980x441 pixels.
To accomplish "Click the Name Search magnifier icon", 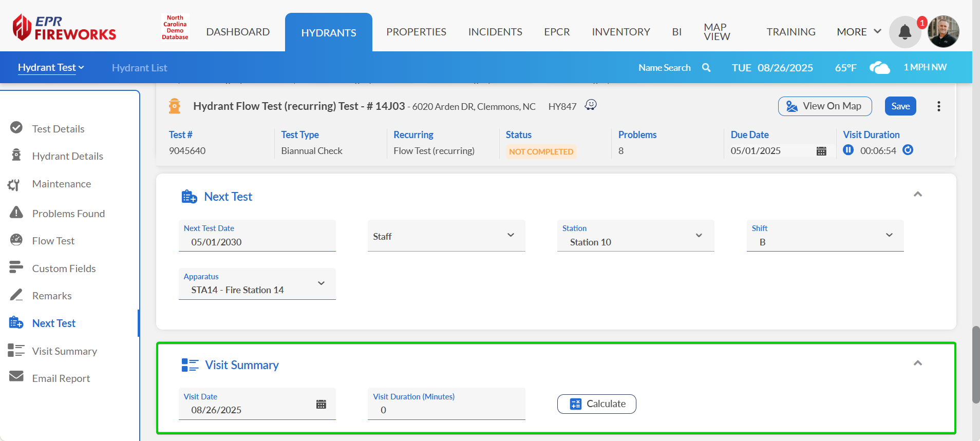I will coord(706,68).
